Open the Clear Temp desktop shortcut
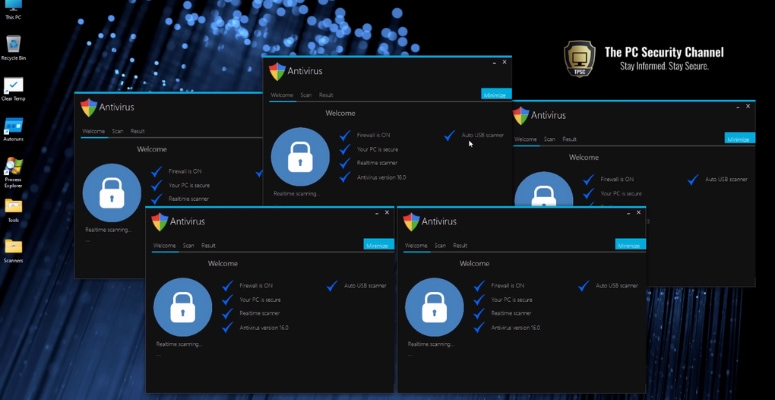Screen dimensions: 775x400 13,86
